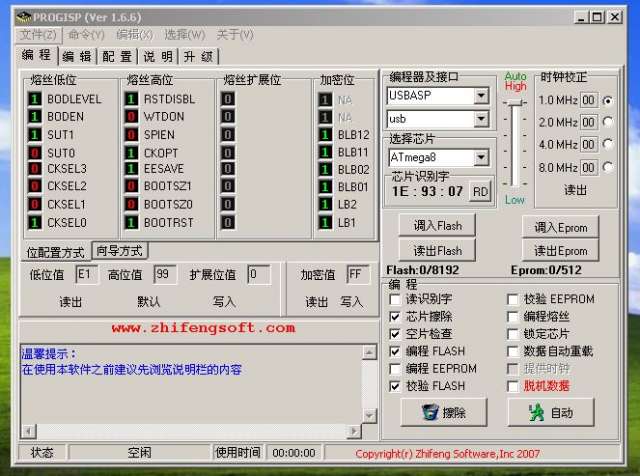Viewport: 640px width, 476px height.
Task: Switch to the 配置 tab
Action: click(117, 57)
